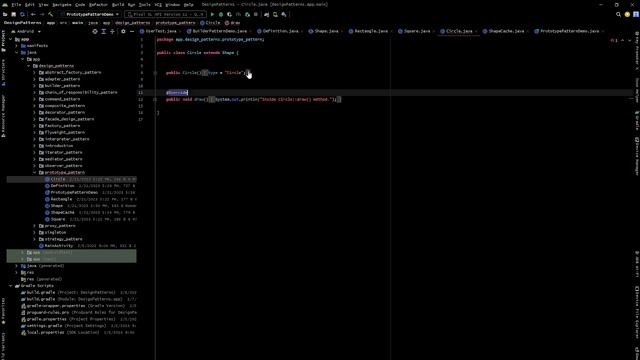This screenshot has height=360, width=640.
Task: Collapse the Gradle Scripts node
Action: [x=11, y=286]
